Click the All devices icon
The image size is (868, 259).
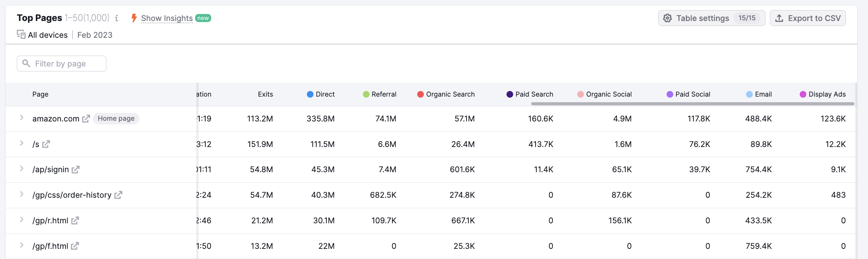click(x=21, y=35)
